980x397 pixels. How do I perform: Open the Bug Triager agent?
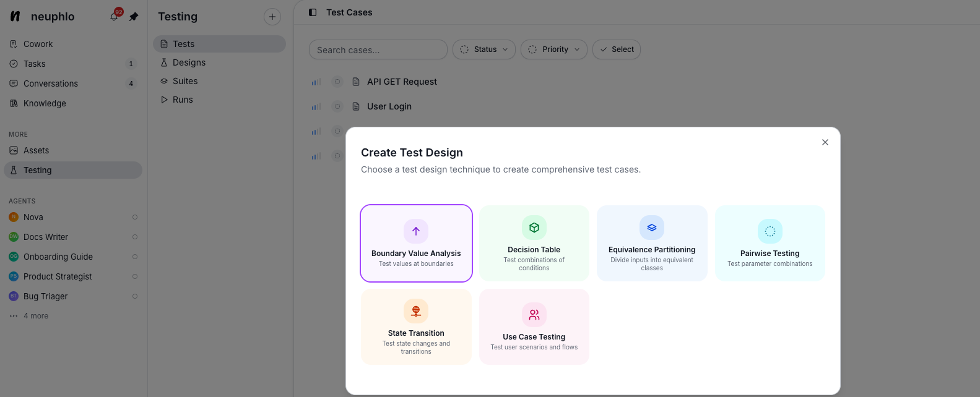tap(73, 296)
